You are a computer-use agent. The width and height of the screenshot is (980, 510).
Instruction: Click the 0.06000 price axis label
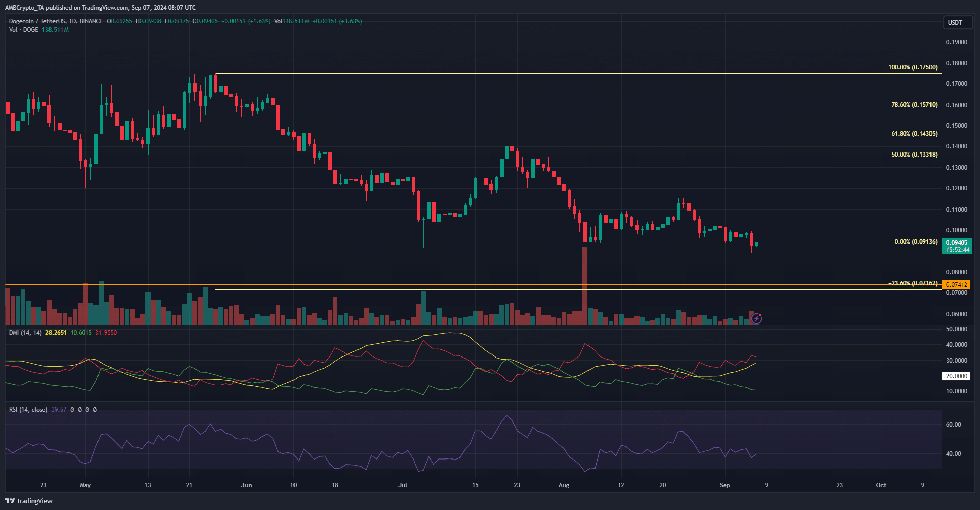(x=957, y=314)
